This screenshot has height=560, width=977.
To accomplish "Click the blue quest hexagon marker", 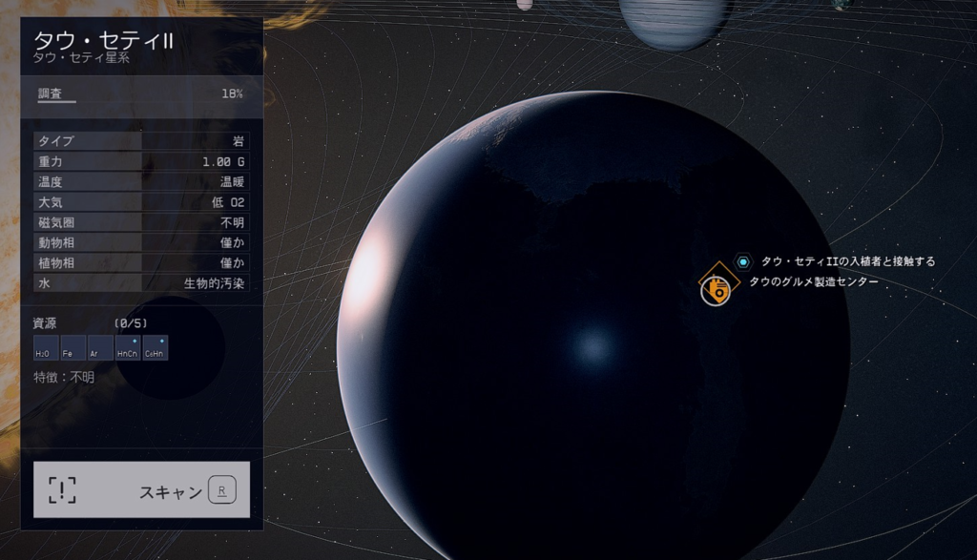I will click(743, 261).
